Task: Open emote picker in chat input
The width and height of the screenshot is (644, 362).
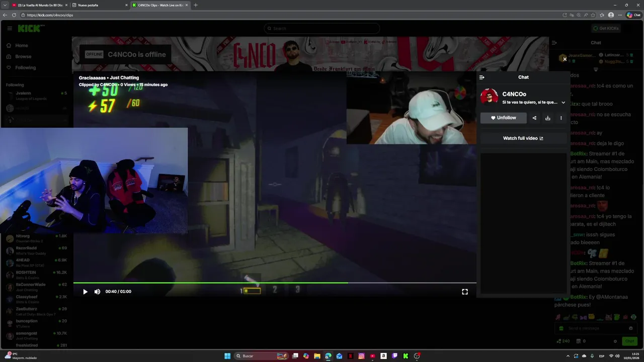Action: [630, 328]
